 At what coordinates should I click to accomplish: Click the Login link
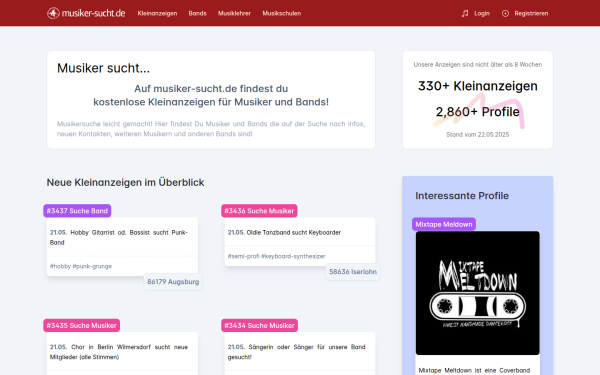coord(482,13)
